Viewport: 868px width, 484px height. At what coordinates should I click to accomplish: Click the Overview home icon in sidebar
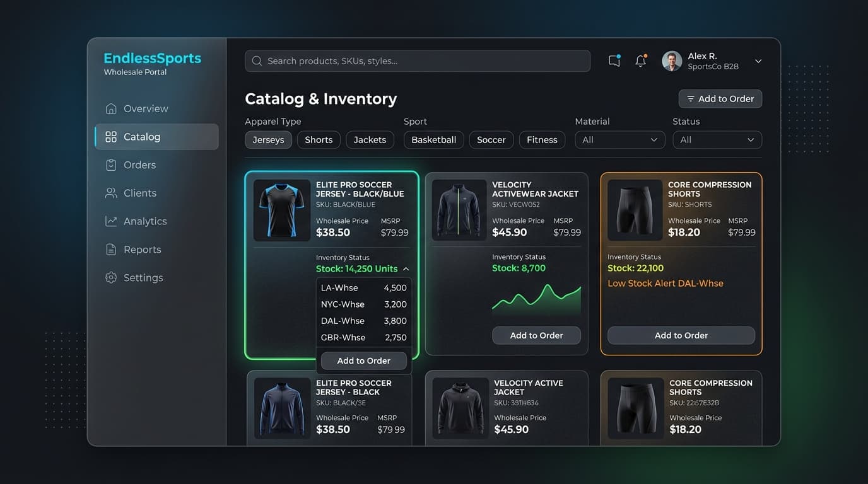111,108
